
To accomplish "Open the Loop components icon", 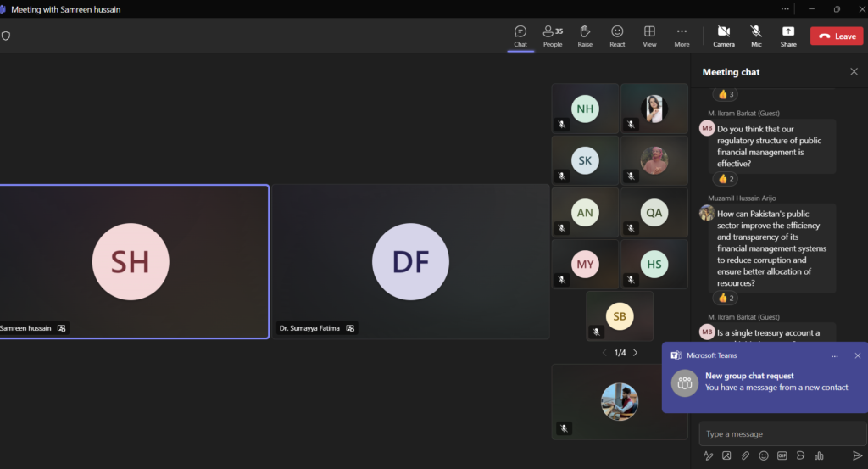I will pos(800,455).
